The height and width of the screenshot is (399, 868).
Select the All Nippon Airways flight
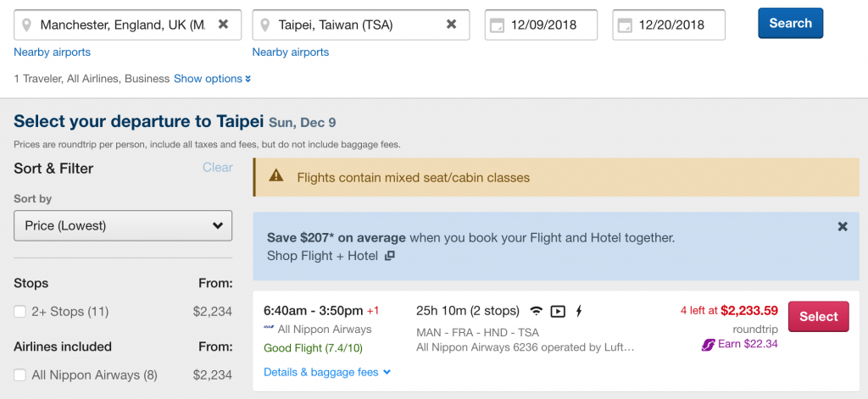pos(818,317)
